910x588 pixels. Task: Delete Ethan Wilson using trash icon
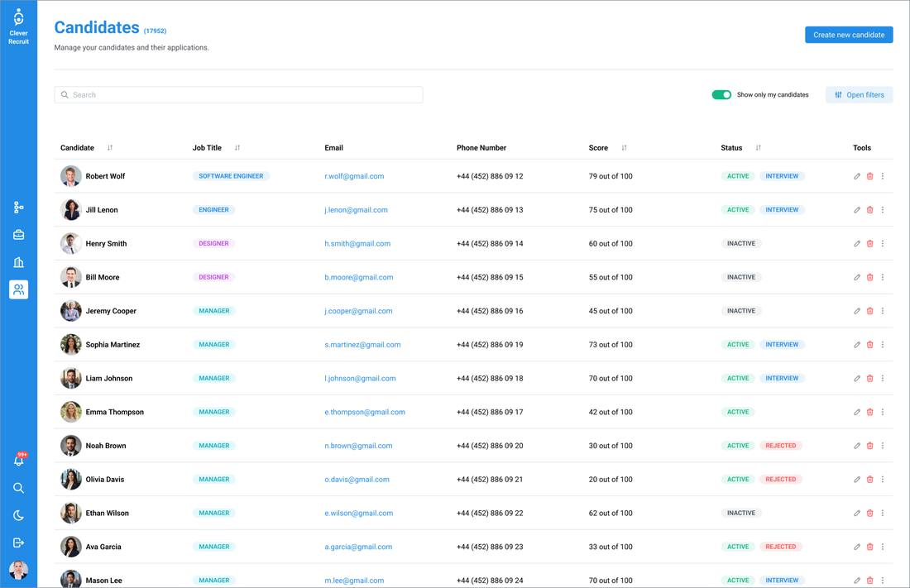pos(869,513)
